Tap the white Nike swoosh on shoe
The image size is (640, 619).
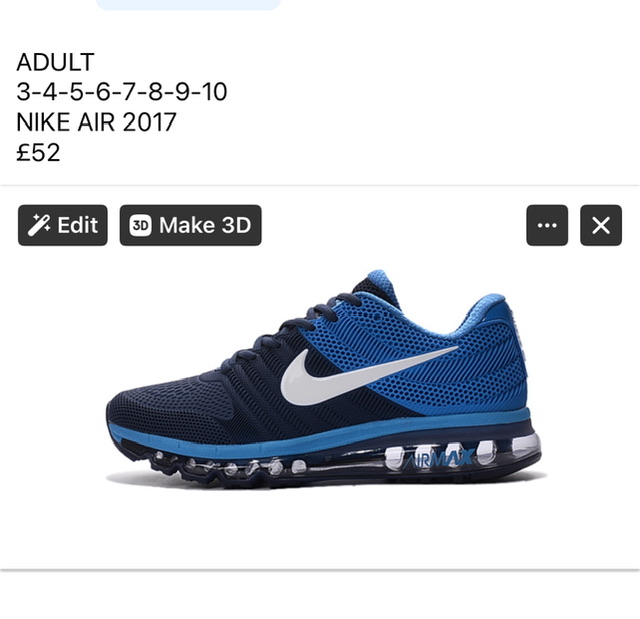point(359,375)
